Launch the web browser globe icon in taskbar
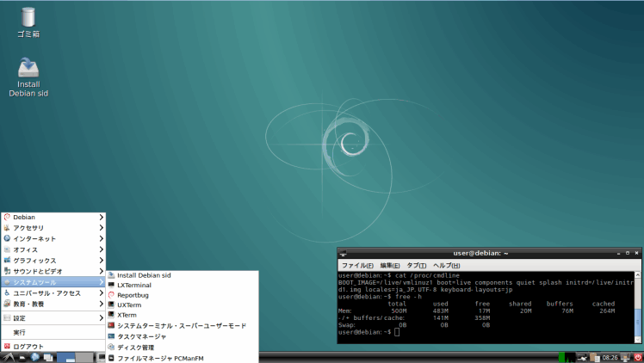644x363 pixels. coord(35,357)
